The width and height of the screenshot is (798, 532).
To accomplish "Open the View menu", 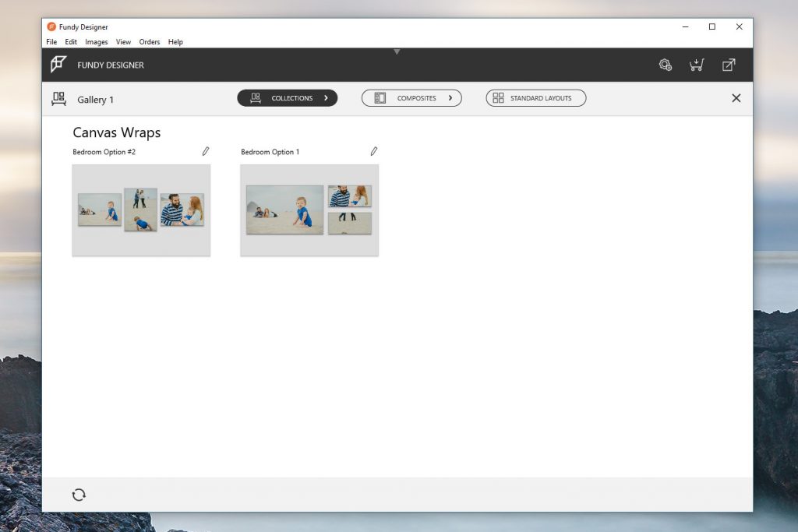I will pos(123,42).
